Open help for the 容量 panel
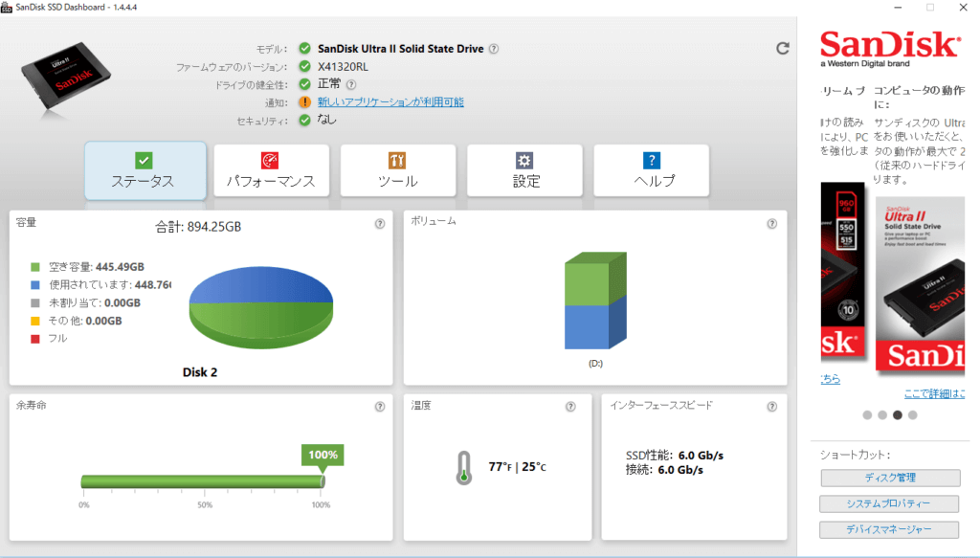 380,224
